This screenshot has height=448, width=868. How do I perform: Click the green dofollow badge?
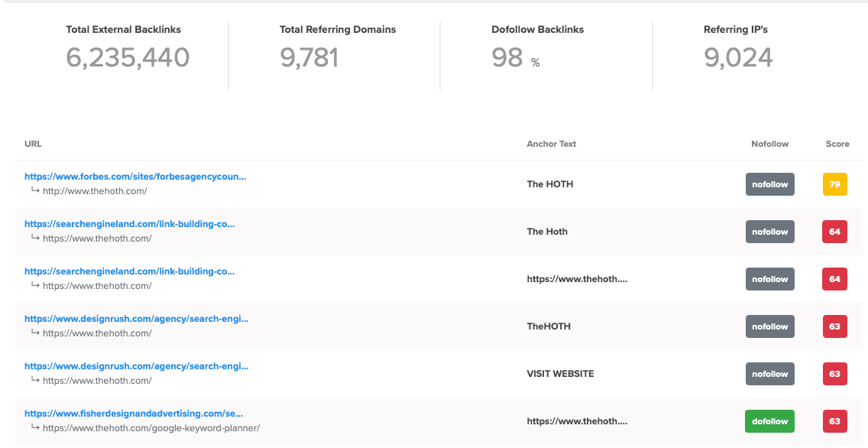(769, 421)
